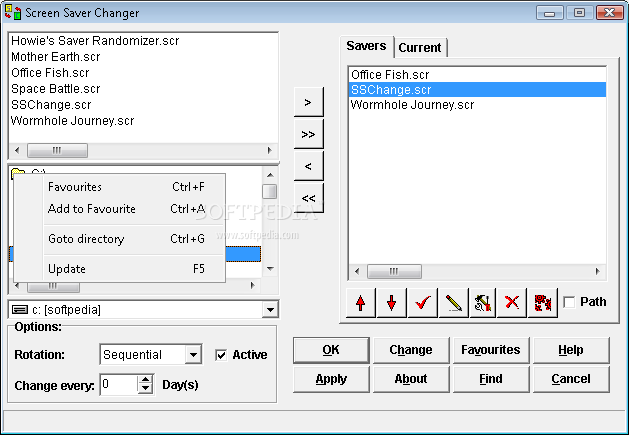Click the red down arrow move-down icon
The height and width of the screenshot is (435, 629).
392,303
